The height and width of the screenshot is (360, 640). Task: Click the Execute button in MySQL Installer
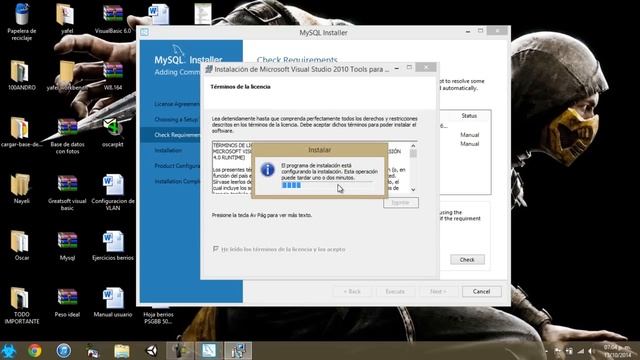[x=395, y=291]
